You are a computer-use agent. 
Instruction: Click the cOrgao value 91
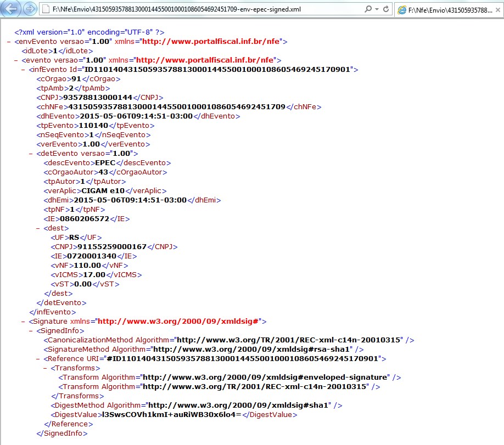tap(76, 78)
